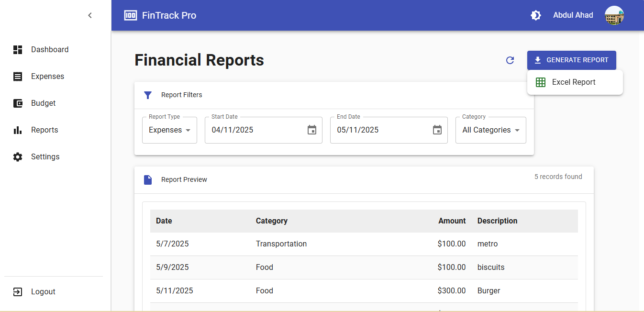
Task: Click the metro description cell
Action: coord(488,244)
